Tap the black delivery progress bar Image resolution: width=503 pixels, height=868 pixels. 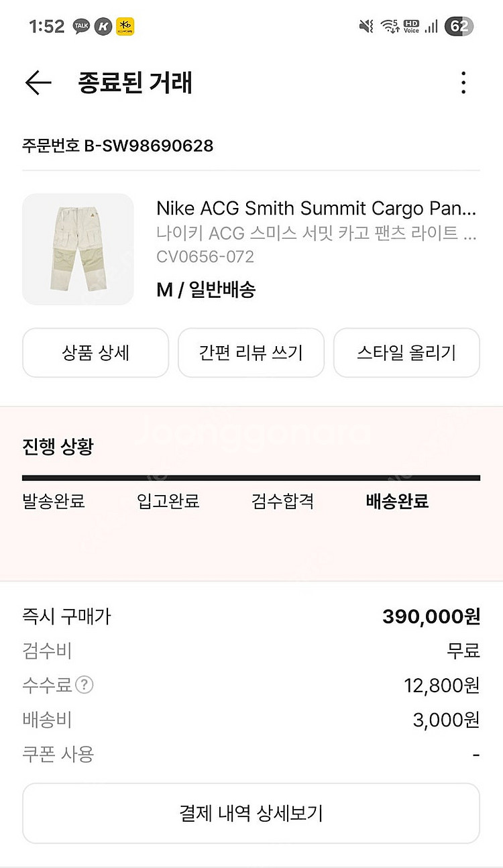251,478
